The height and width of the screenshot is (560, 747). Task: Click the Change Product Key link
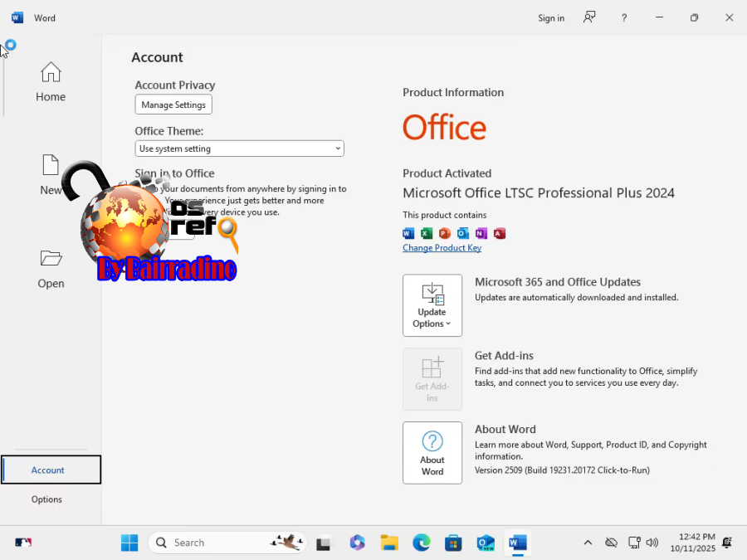click(442, 248)
